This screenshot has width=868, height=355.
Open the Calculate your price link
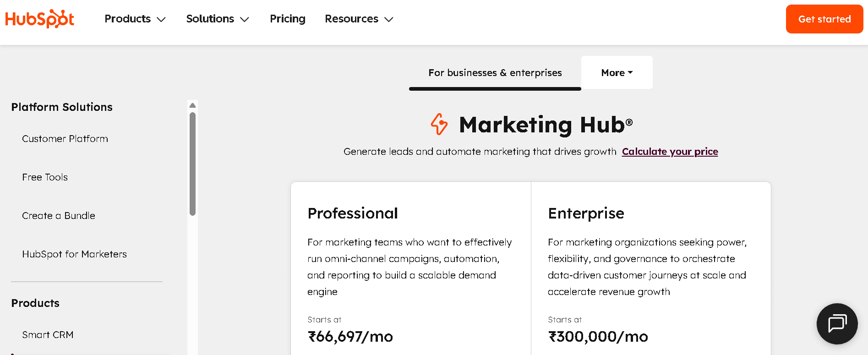point(670,151)
